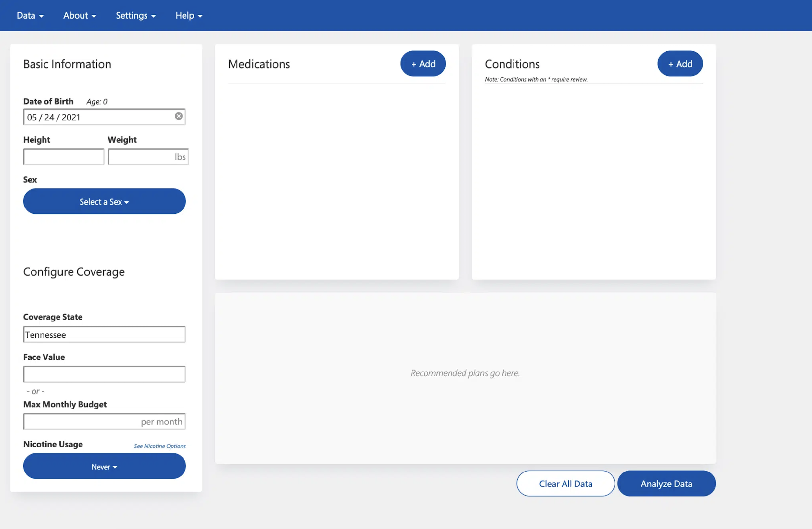The image size is (812, 529).
Task: Click the Face Value input field
Action: click(x=104, y=374)
